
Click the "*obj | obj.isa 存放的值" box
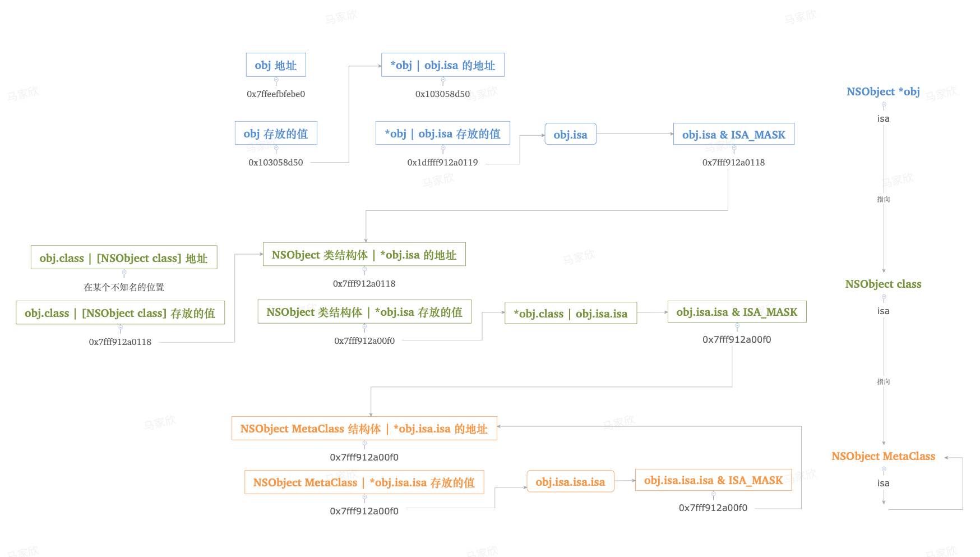pos(442,134)
